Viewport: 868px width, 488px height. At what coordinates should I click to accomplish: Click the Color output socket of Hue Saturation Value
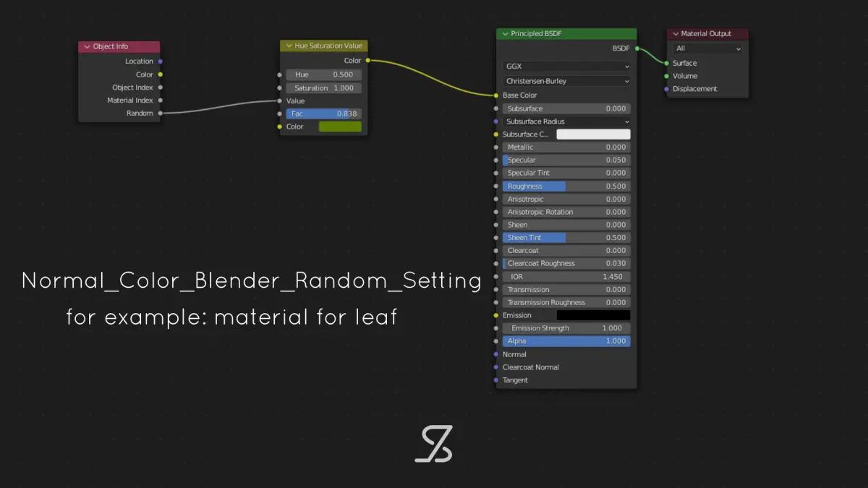[367, 61]
